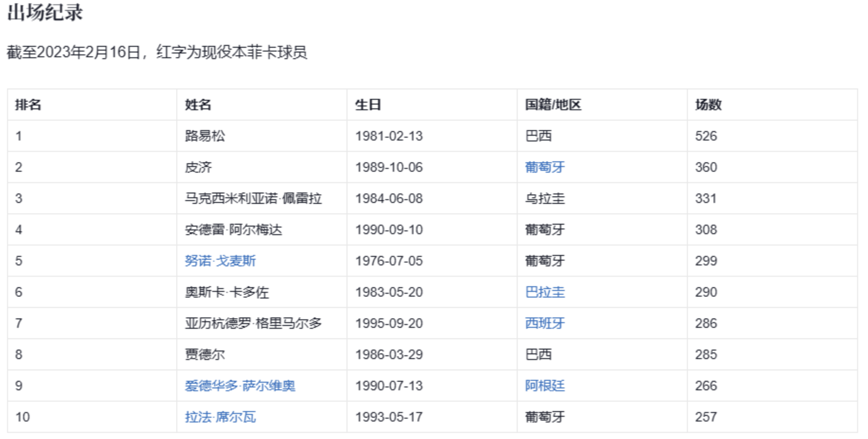
Task: Click the appearances value 257
Action: (x=706, y=417)
